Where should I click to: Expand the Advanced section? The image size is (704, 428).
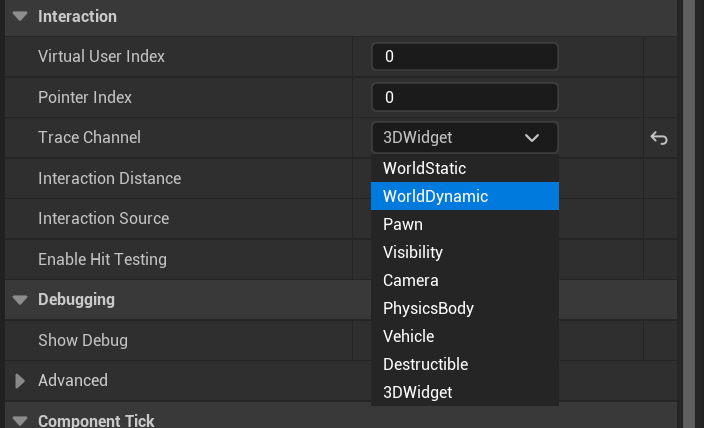(20, 381)
